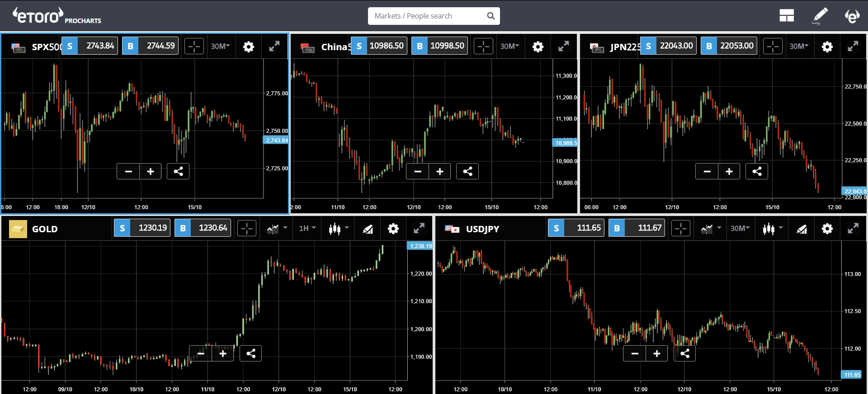Zoom in the SPX500 chart
Image resolution: width=868 pixels, height=394 pixels.
click(151, 171)
